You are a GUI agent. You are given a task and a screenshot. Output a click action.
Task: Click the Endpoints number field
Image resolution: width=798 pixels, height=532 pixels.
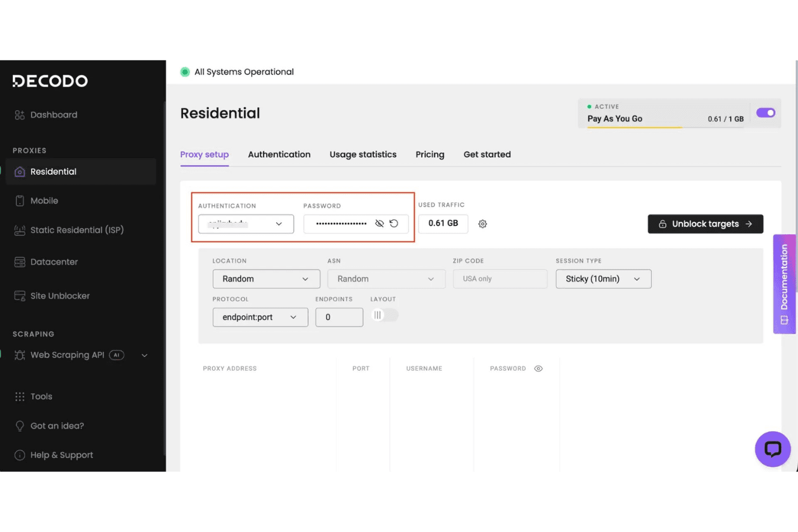click(x=339, y=317)
